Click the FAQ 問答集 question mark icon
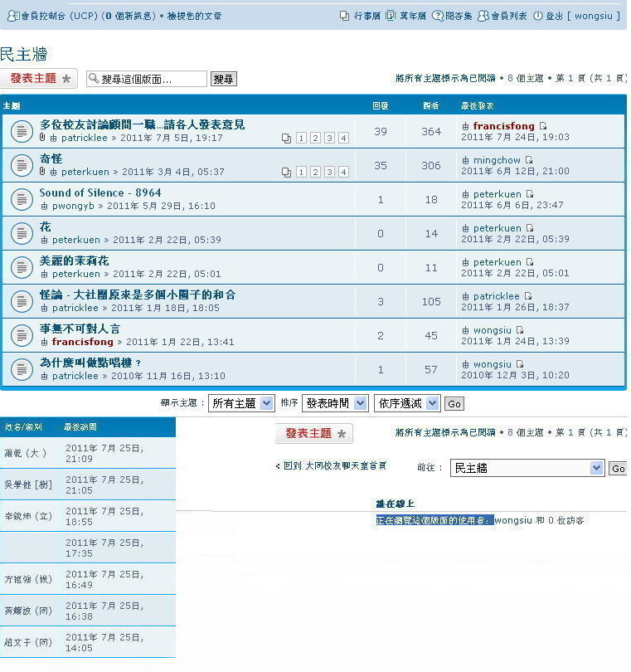This screenshot has height=672, width=631. [437, 16]
